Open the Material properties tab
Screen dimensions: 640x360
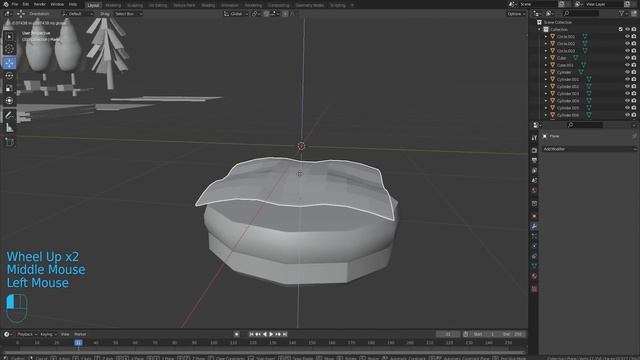(x=534, y=276)
